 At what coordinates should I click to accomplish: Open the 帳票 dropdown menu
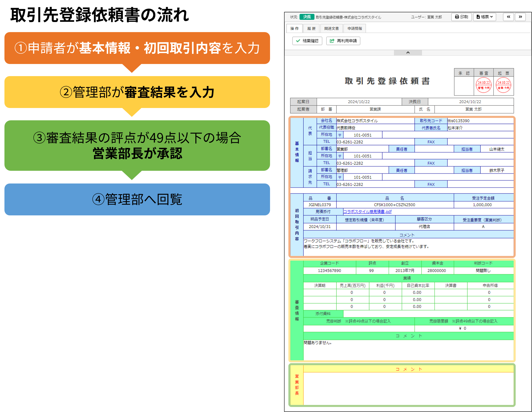[x=484, y=17]
